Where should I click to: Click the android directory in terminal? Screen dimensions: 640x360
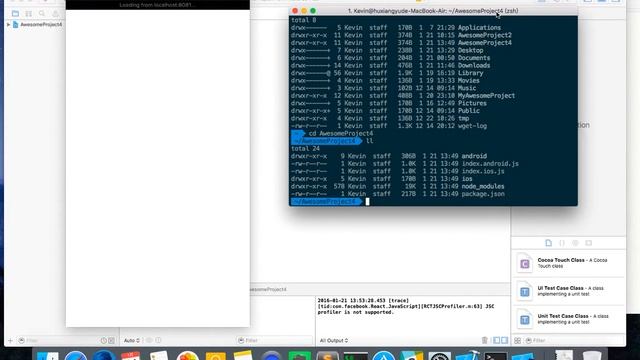point(474,156)
